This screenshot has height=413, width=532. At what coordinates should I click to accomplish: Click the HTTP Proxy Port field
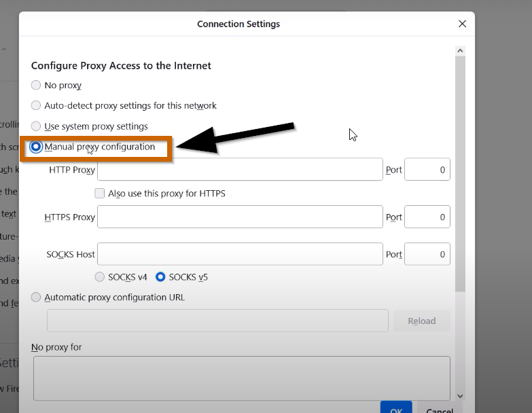(427, 169)
